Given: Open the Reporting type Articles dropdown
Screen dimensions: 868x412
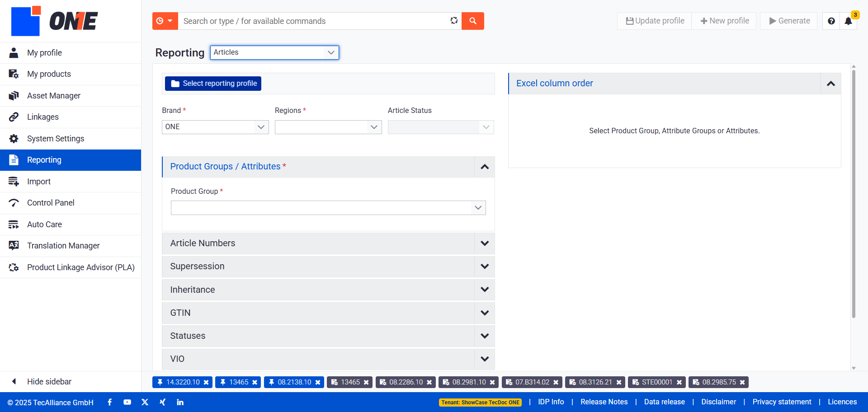Looking at the screenshot, I should (274, 52).
